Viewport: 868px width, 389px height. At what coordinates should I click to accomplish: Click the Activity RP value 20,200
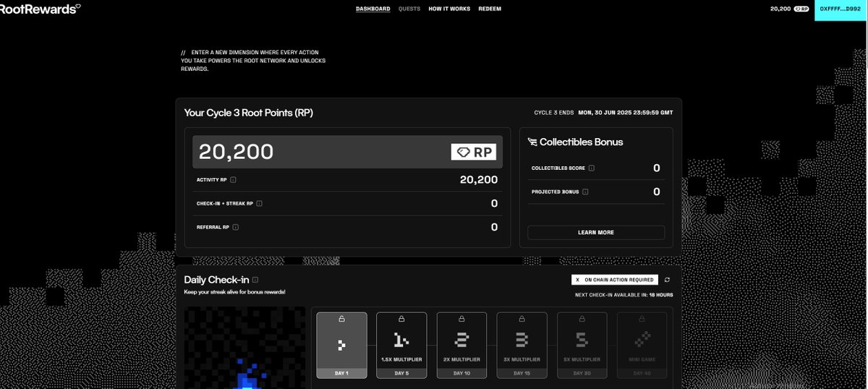[x=479, y=180]
